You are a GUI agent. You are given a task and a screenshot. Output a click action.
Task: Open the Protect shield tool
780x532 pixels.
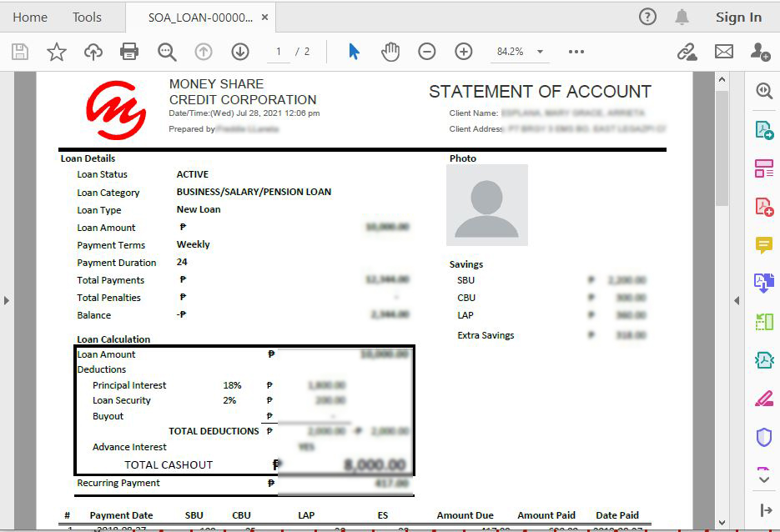764,437
